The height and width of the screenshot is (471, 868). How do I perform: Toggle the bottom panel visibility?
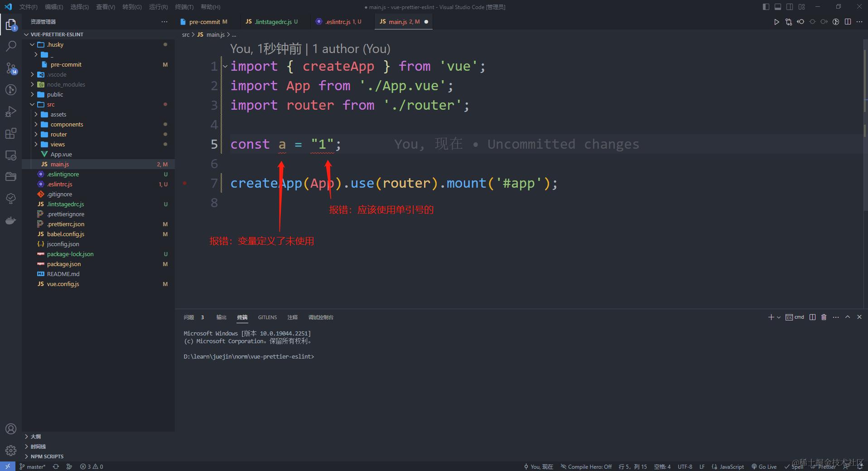(x=777, y=7)
